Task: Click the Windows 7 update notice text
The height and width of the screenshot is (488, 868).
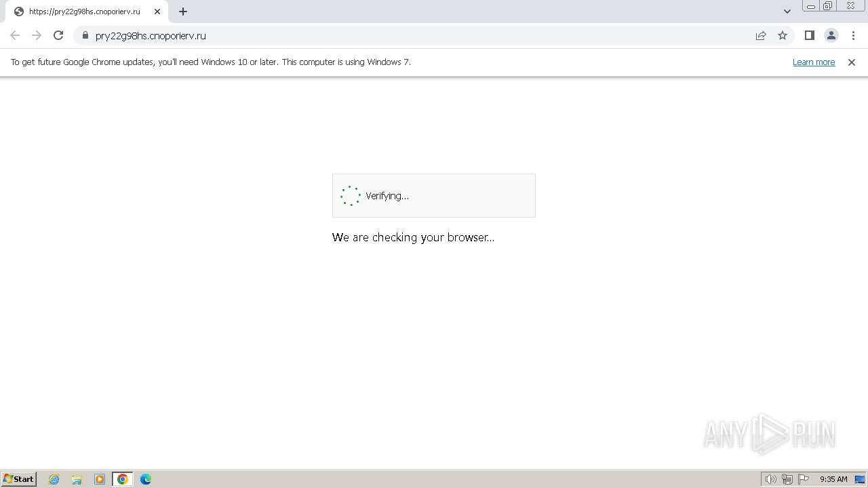Action: tap(211, 62)
